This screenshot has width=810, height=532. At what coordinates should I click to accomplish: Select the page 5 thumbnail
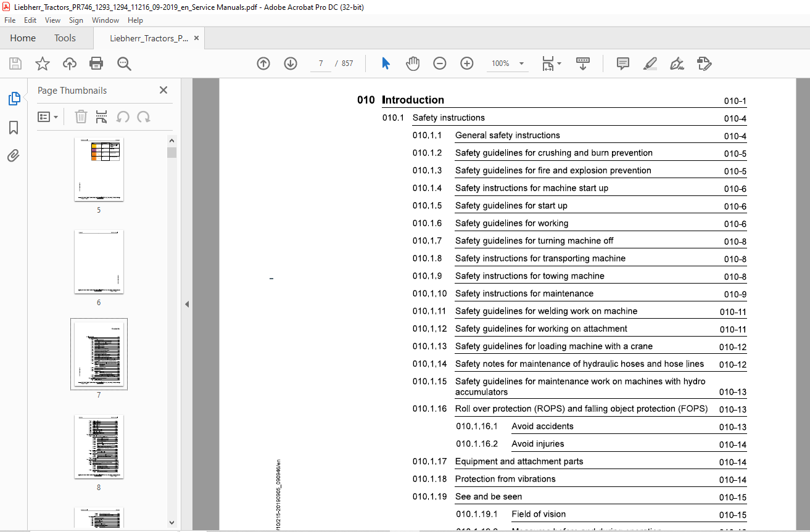tap(99, 169)
